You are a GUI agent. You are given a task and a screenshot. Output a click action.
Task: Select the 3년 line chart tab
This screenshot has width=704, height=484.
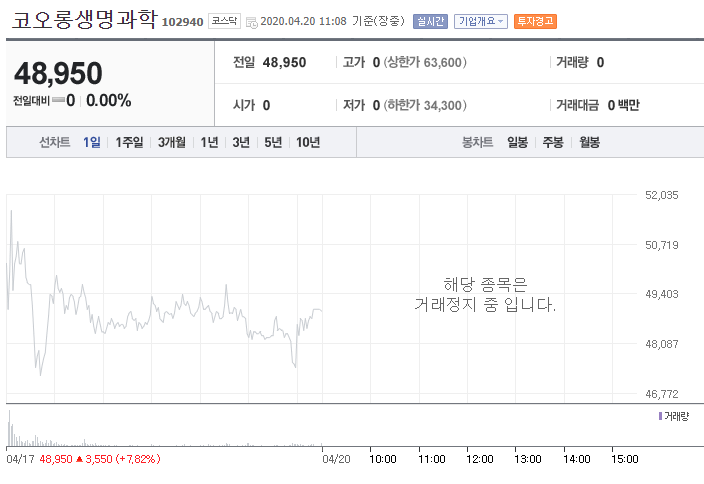(x=241, y=142)
